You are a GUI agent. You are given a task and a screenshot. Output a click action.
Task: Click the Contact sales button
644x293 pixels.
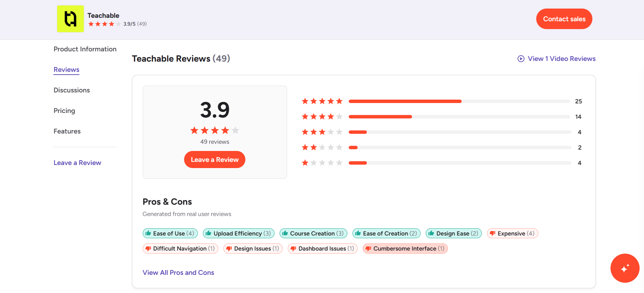tap(564, 19)
